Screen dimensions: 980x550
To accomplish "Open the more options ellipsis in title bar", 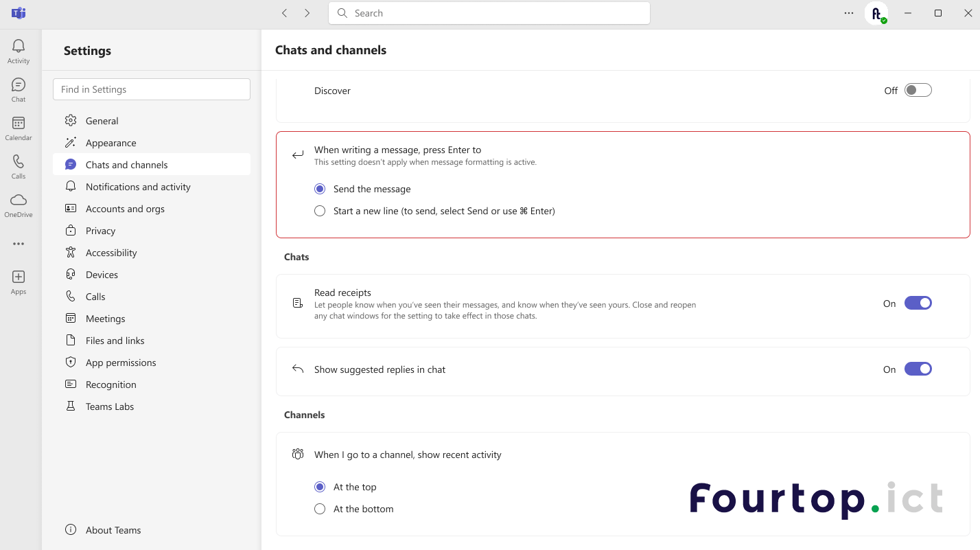I will click(849, 13).
